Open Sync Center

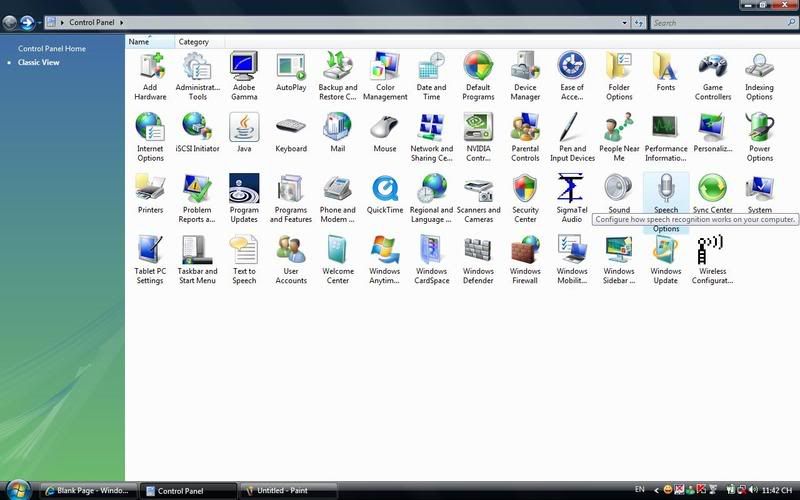click(713, 194)
